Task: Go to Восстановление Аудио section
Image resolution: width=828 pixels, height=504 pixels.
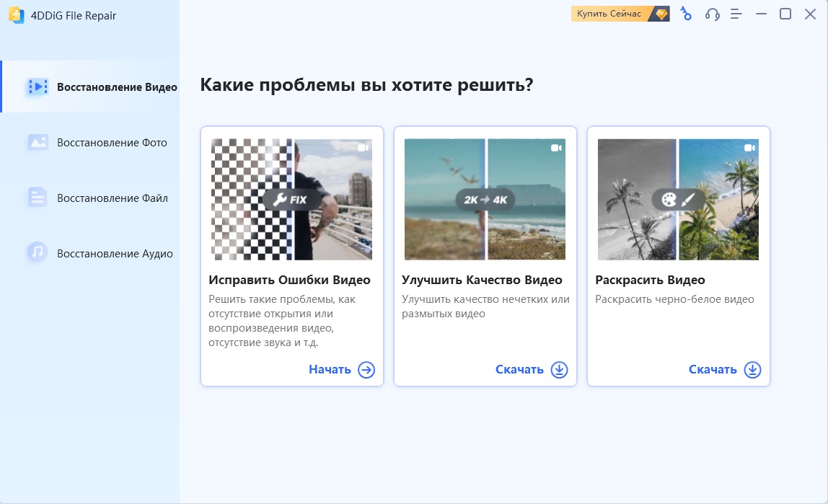Action: (115, 254)
